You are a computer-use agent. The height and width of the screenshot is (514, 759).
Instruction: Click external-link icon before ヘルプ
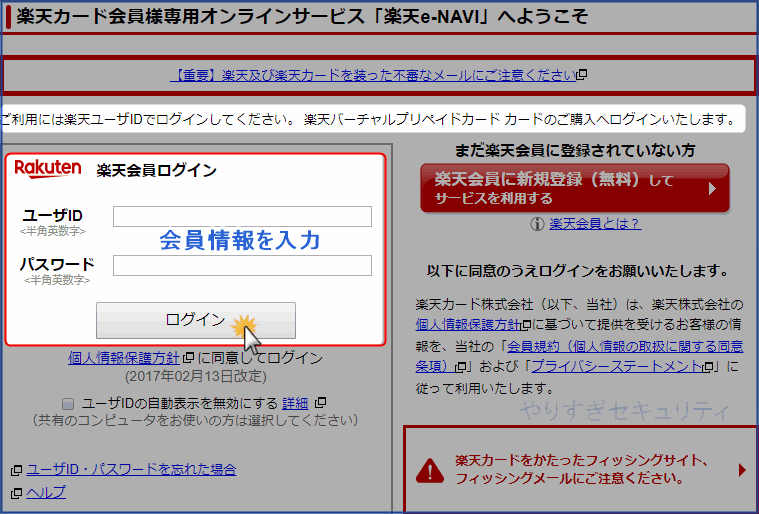point(16,493)
